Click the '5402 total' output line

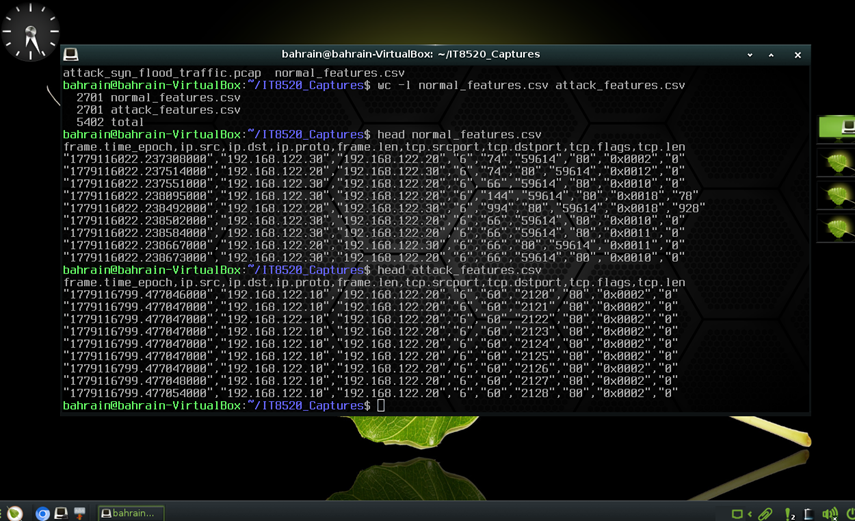coord(110,122)
